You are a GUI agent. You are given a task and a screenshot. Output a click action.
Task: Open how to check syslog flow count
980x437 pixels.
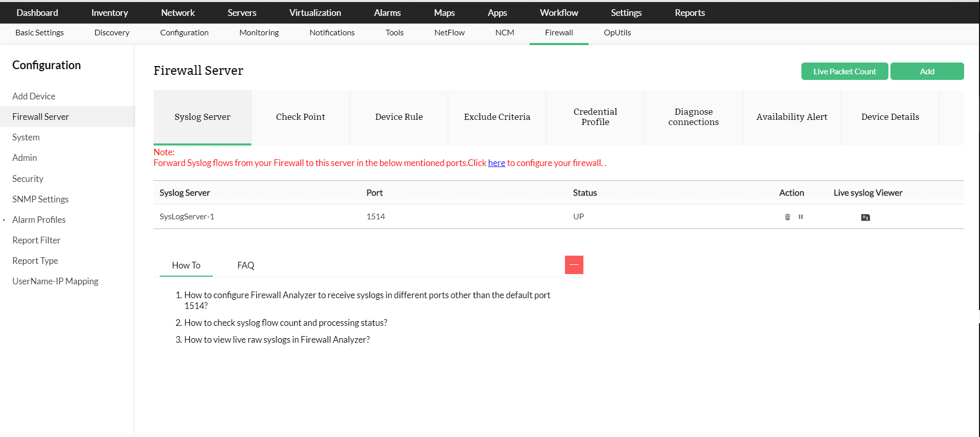pos(286,323)
